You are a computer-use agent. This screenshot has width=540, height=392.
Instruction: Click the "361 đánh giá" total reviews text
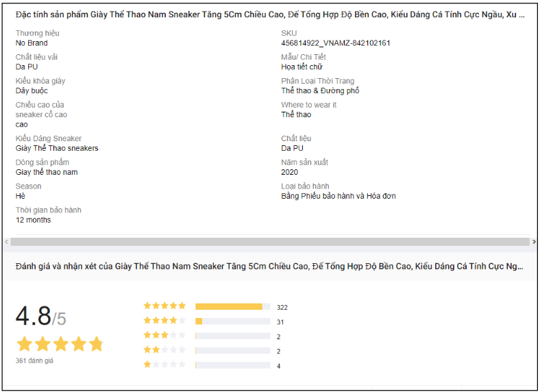pyautogui.click(x=34, y=360)
